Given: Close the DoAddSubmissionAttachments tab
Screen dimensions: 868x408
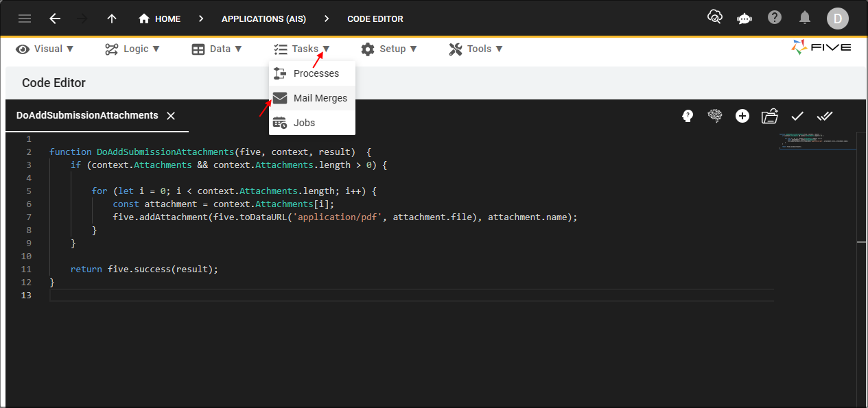Looking at the screenshot, I should pyautogui.click(x=171, y=116).
